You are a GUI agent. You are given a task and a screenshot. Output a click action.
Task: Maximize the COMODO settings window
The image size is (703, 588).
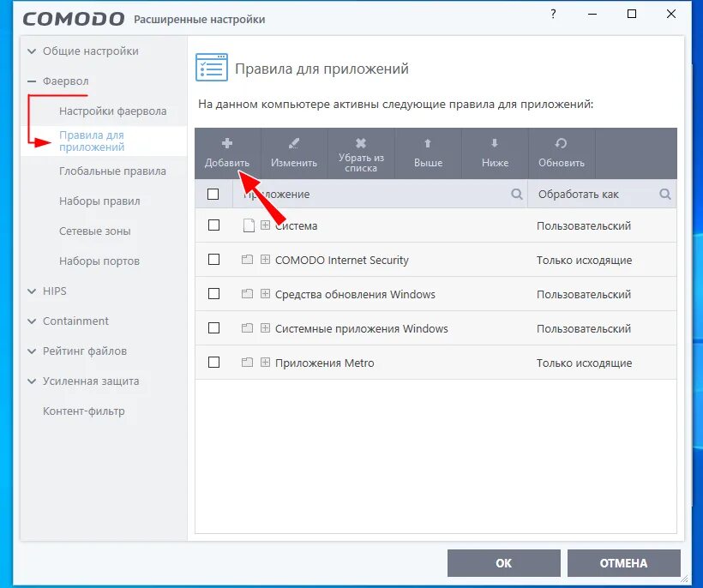click(632, 14)
